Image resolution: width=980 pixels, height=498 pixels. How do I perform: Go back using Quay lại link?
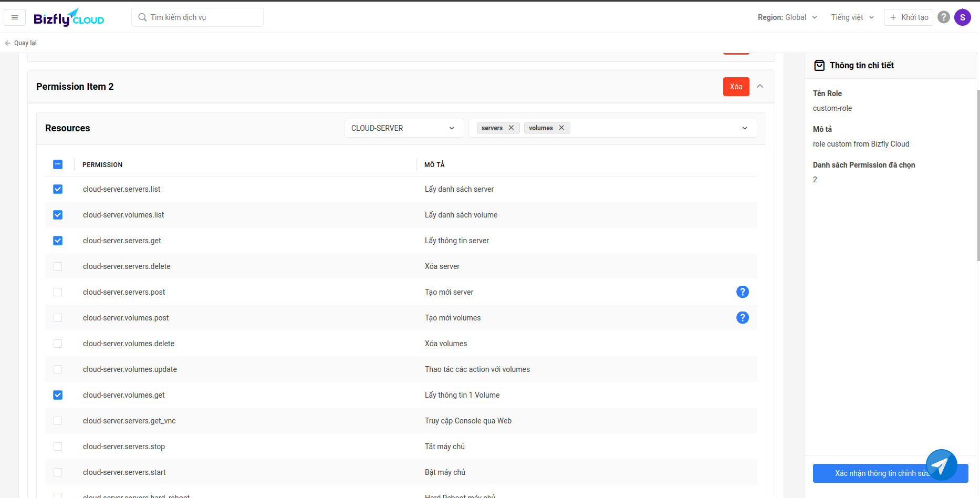click(x=21, y=43)
